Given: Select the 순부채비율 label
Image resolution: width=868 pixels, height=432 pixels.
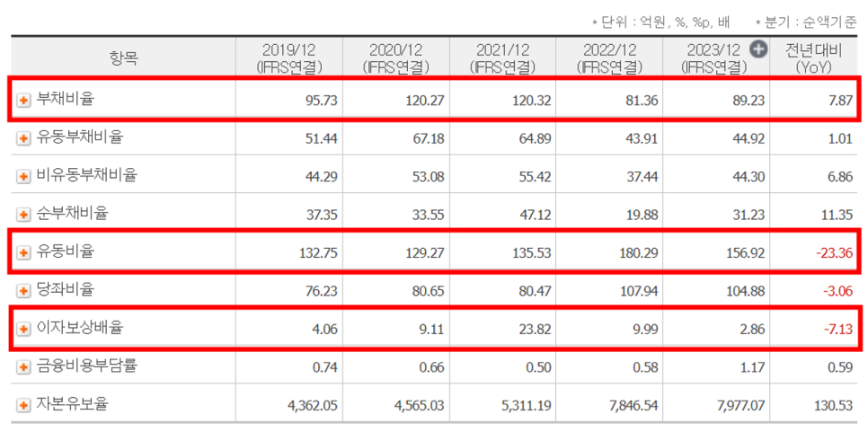Looking at the screenshot, I should (x=73, y=214).
